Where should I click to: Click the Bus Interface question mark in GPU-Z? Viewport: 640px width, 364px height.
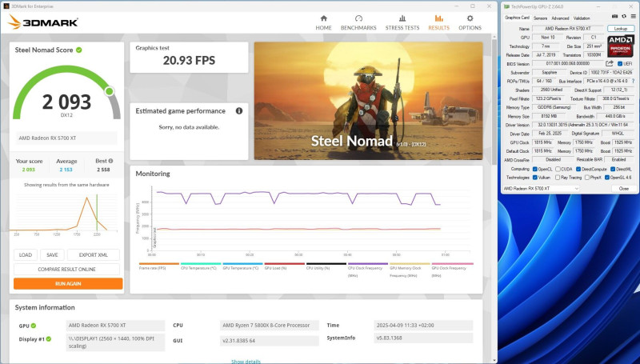point(634,82)
